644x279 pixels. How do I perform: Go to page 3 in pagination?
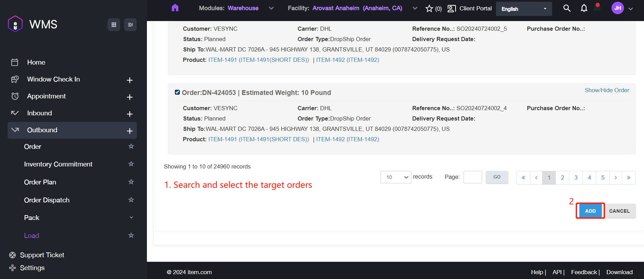pos(576,177)
